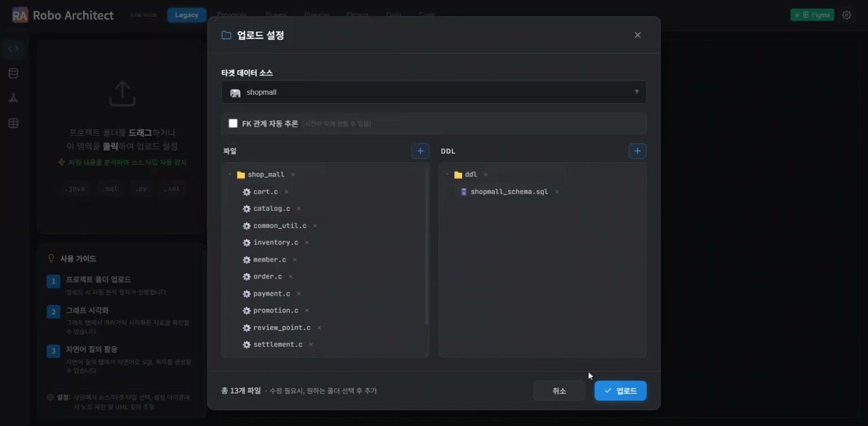Click the file list vertical scrollbar

point(427,246)
